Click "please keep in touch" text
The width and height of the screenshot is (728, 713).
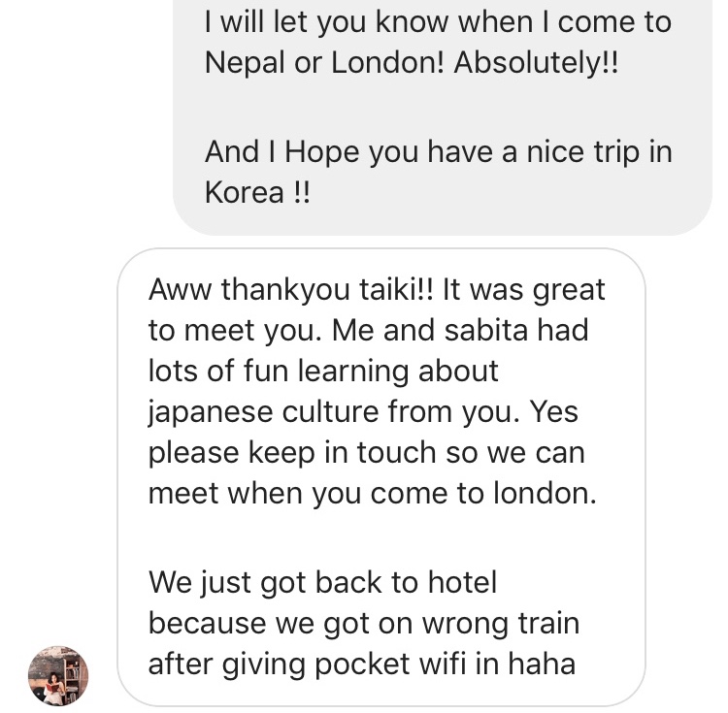[292, 453]
